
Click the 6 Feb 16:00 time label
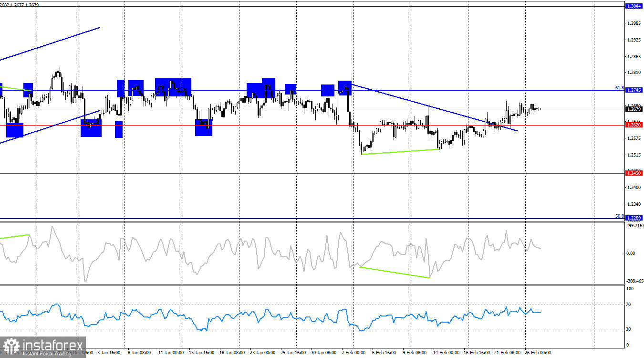click(384, 353)
